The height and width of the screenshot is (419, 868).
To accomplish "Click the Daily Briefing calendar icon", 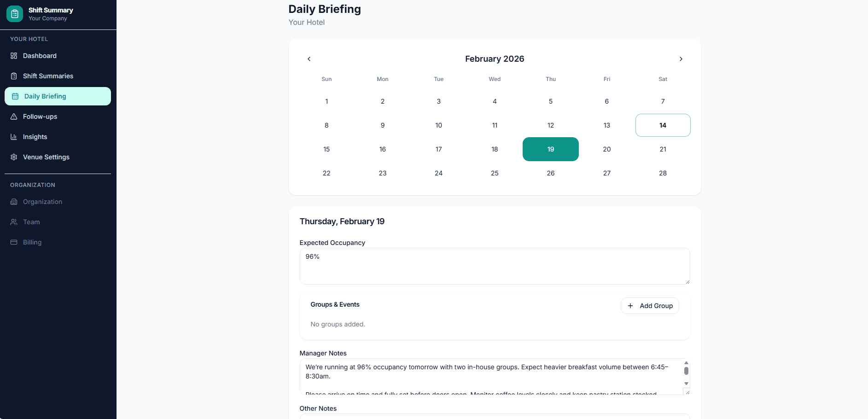I will 14,96.
